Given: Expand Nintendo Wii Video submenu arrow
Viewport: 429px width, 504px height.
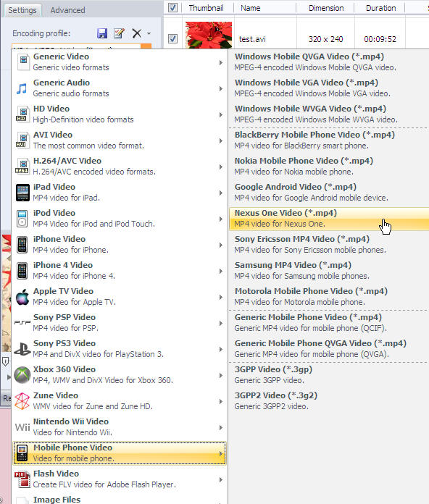Looking at the screenshot, I should (x=220, y=427).
